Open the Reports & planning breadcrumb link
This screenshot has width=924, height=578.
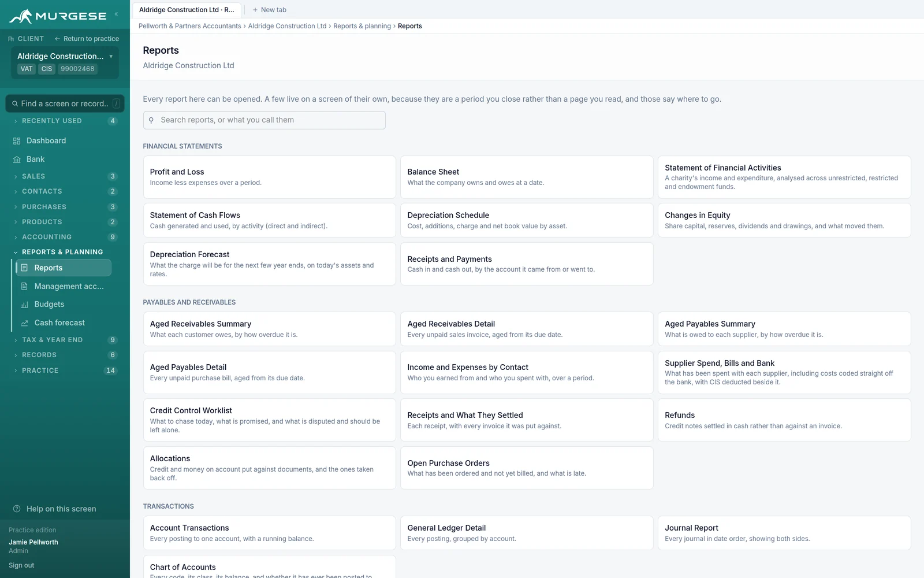coord(362,26)
